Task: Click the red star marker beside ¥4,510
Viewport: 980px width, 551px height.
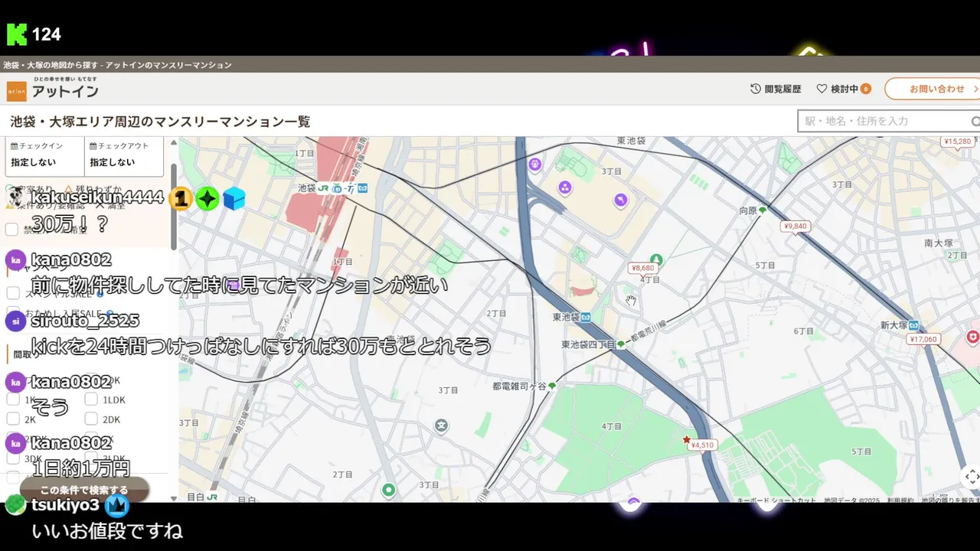Action: click(x=687, y=440)
